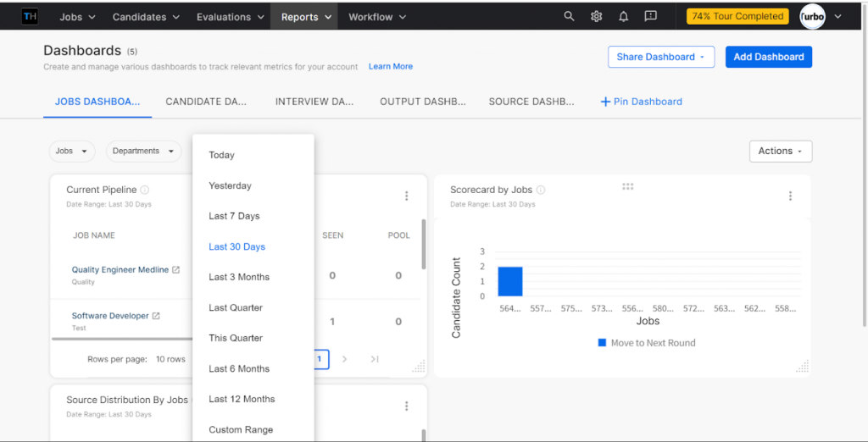
Task: Choose Custom Range date option
Action: coord(241,429)
